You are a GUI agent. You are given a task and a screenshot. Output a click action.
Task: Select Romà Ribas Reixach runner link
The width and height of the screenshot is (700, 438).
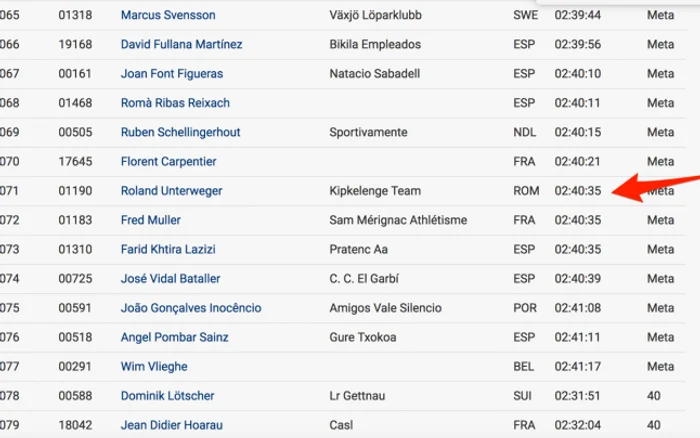pos(175,103)
